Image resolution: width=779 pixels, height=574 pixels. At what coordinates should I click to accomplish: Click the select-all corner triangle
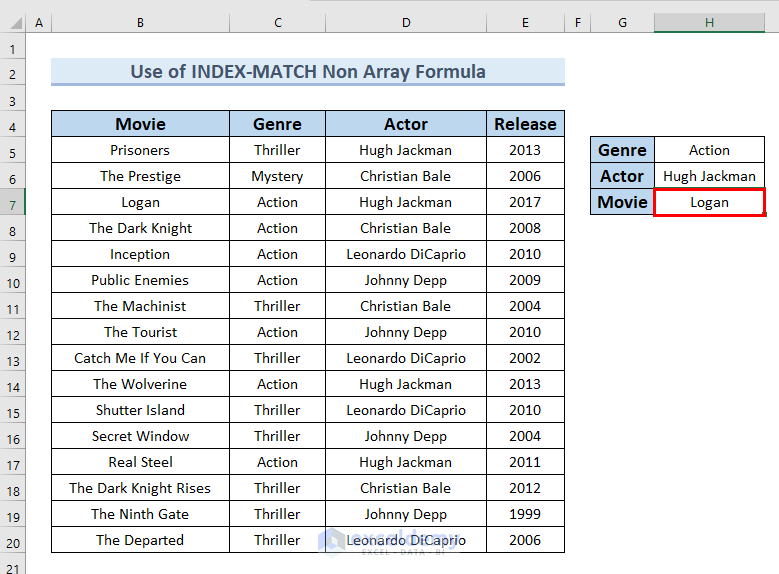pos(13,22)
